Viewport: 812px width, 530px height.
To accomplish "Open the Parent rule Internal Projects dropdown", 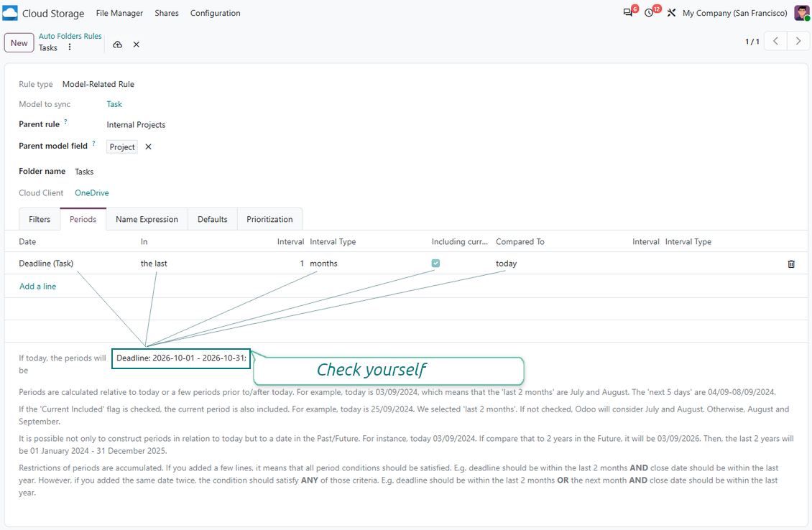I will coord(136,125).
